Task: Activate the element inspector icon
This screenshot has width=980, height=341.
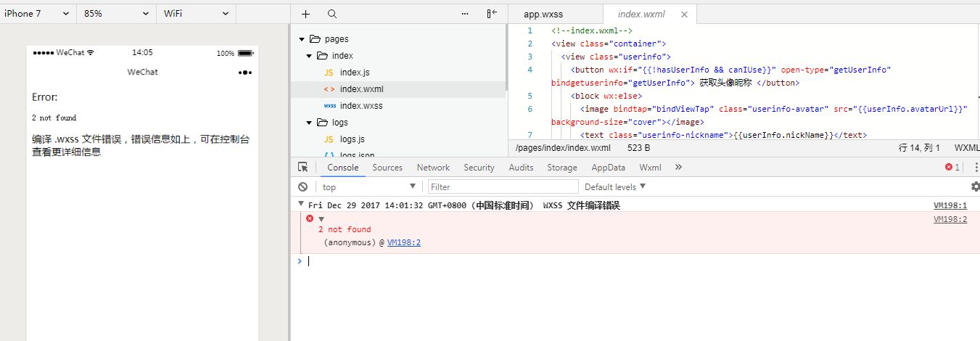Action: click(303, 167)
